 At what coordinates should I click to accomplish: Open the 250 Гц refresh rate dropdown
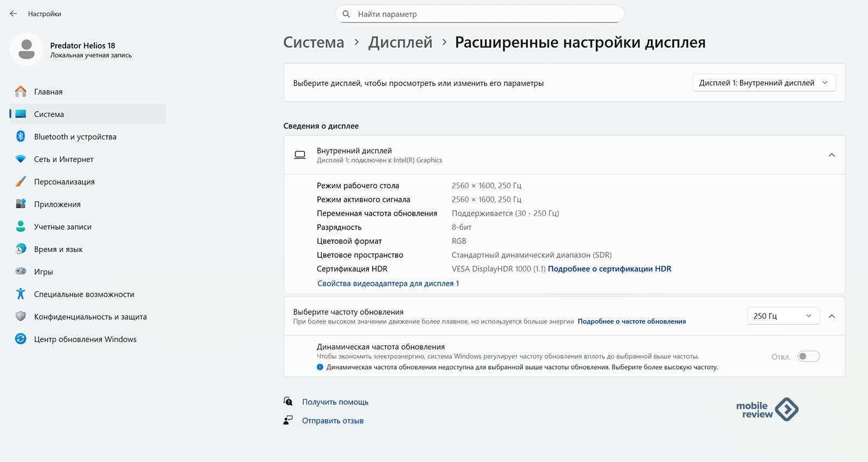pos(782,316)
